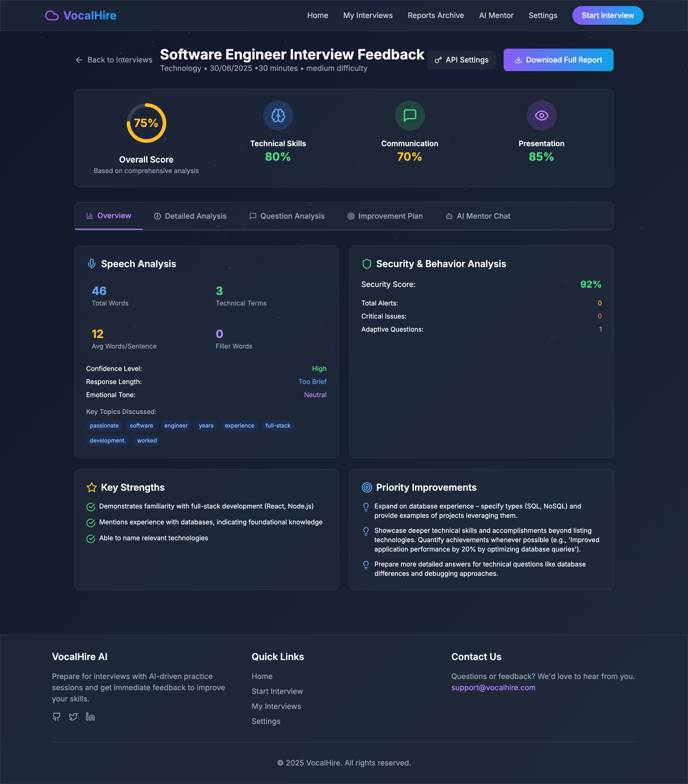Open the Twitter icon in footer
Image resolution: width=688 pixels, height=784 pixels.
pyautogui.click(x=73, y=716)
